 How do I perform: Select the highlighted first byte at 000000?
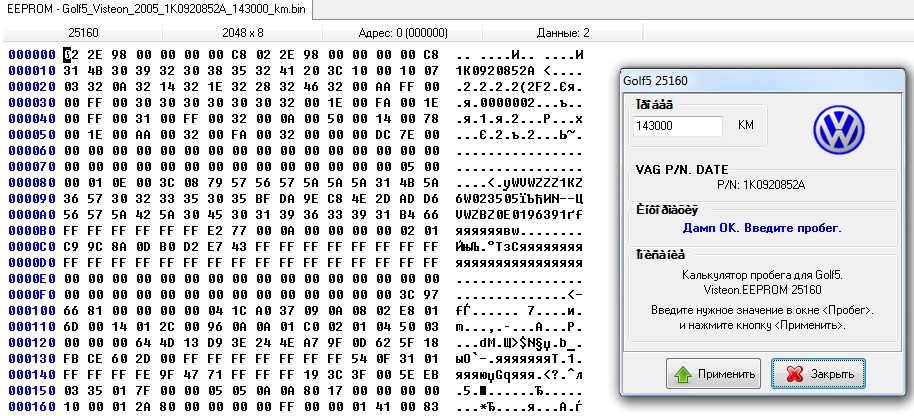(x=71, y=55)
